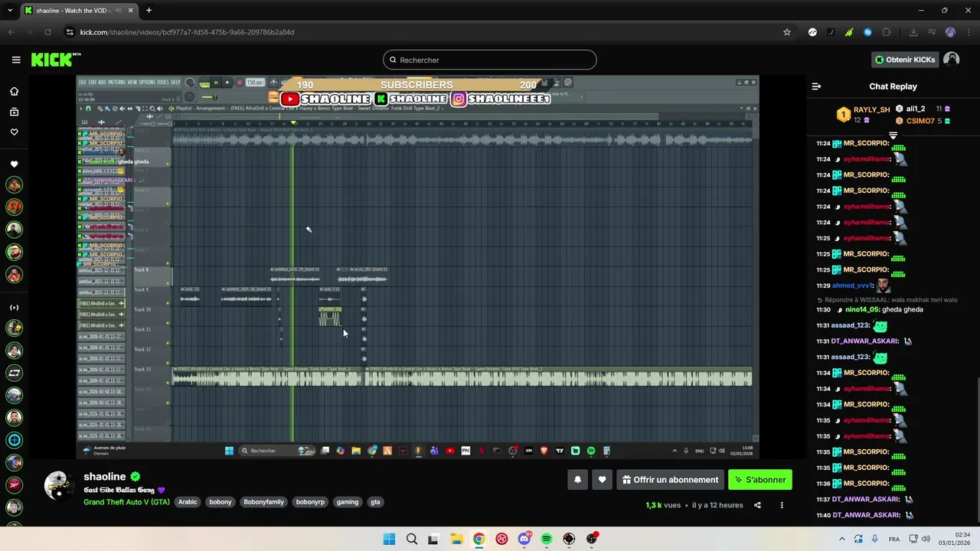Image resolution: width=980 pixels, height=551 pixels.
Task: Click the shaoline channel name
Action: tap(105, 477)
